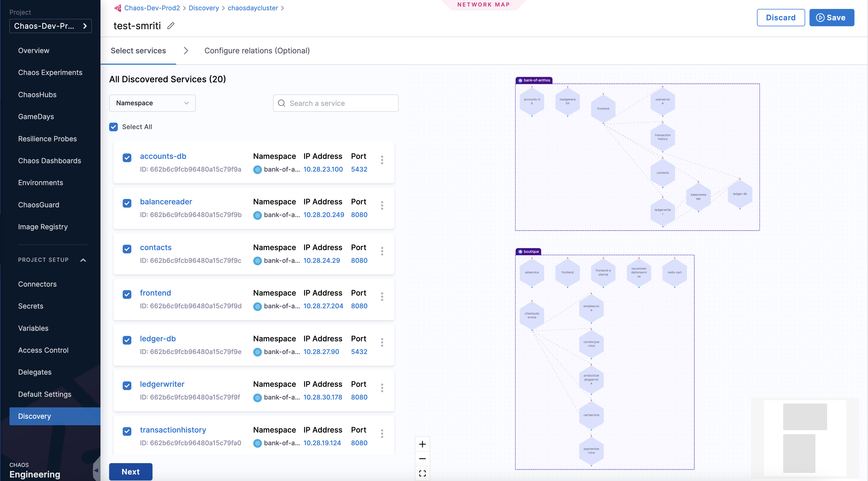868x481 pixels.
Task: Click the fit-to-screen icon on the map
Action: [x=422, y=473]
